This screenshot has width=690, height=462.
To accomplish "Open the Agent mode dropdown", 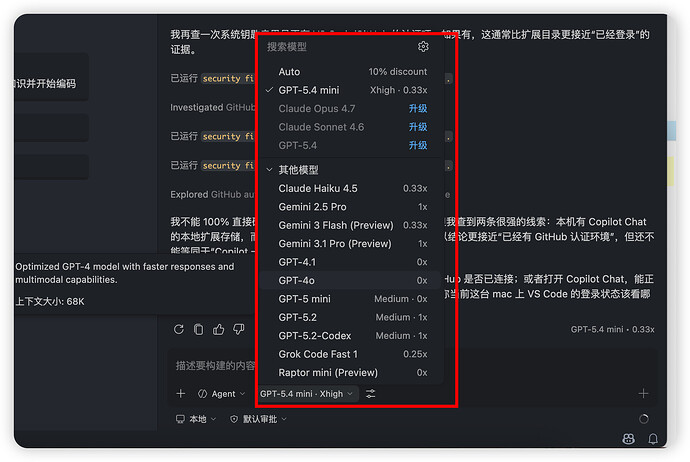I will (221, 394).
